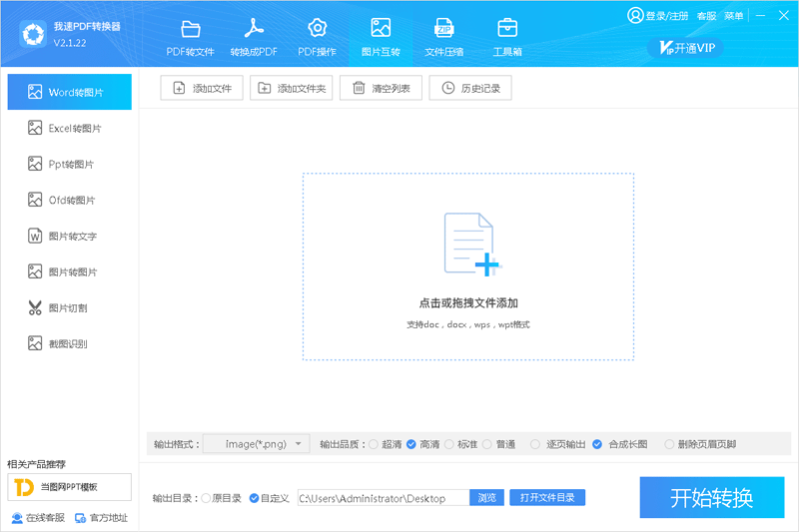Click the output directory path field
Image resolution: width=799 pixels, height=532 pixels.
coord(382,498)
